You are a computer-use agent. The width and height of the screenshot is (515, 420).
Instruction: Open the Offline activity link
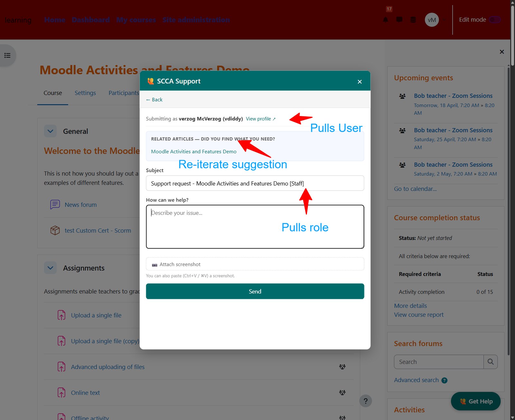tap(90, 417)
